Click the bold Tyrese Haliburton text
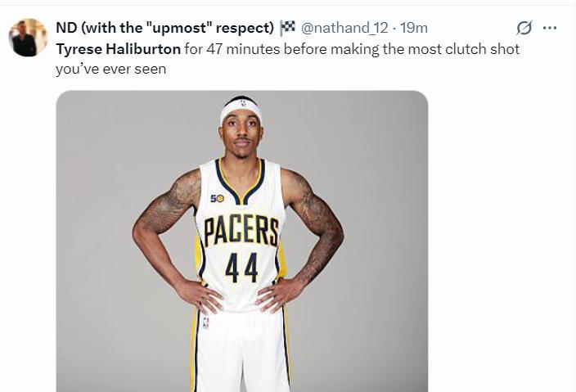The width and height of the screenshot is (576, 392). 118,49
